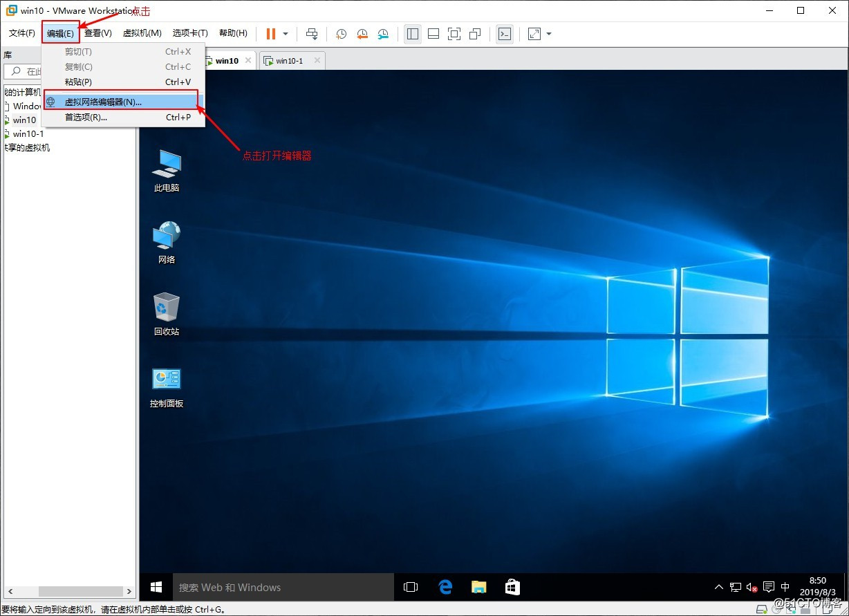Open the 帮助(H) menu

(233, 33)
